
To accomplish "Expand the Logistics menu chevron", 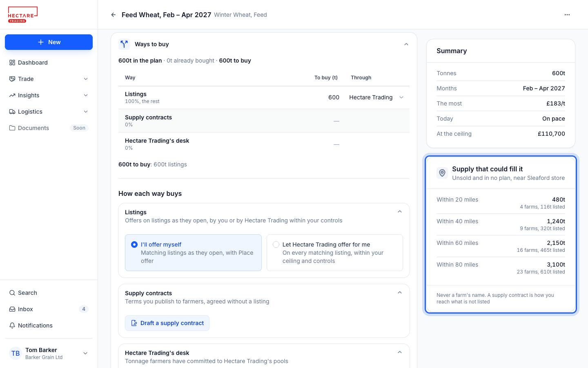I will click(86, 112).
